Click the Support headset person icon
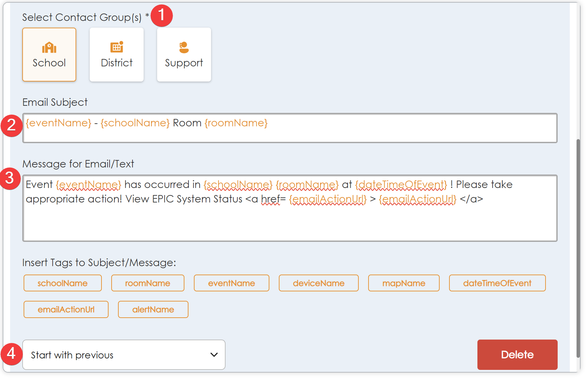Image resolution: width=588 pixels, height=381 pixels. coord(184,47)
